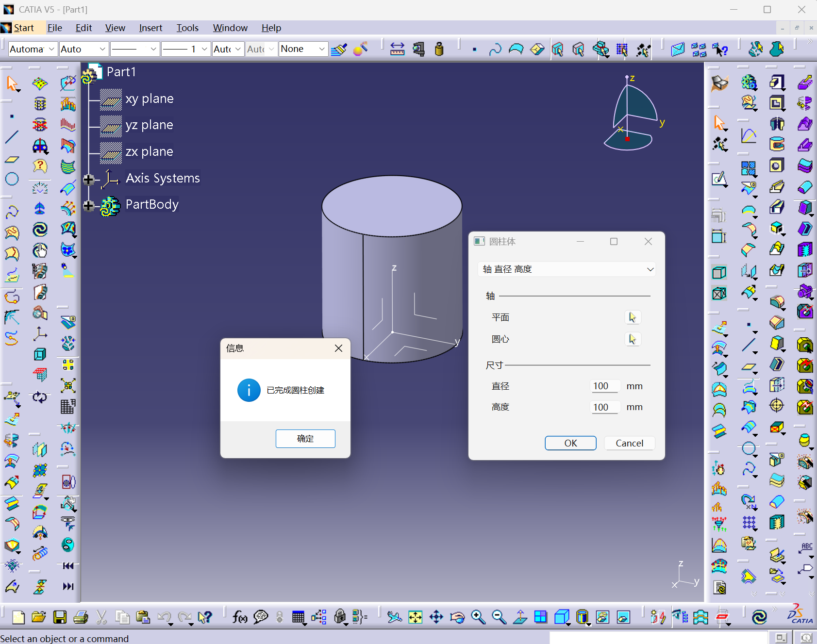Click the Cut scissors icon
The height and width of the screenshot is (644, 817).
(x=101, y=617)
